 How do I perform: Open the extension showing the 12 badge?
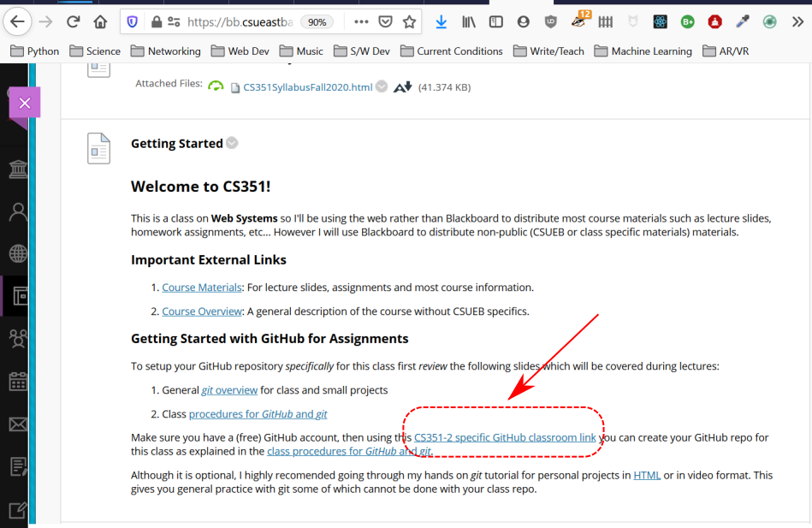pyautogui.click(x=578, y=21)
